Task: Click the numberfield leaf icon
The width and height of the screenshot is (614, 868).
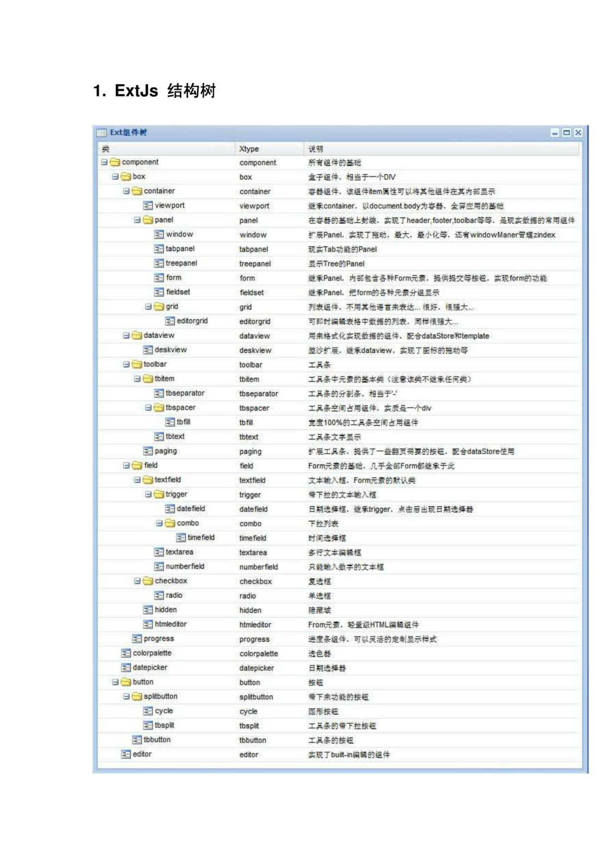Action: [x=159, y=567]
